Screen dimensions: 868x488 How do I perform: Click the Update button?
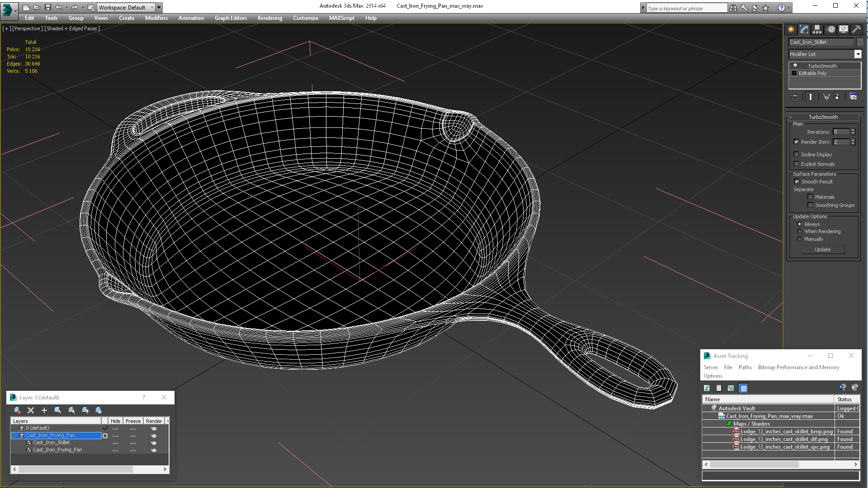[823, 249]
